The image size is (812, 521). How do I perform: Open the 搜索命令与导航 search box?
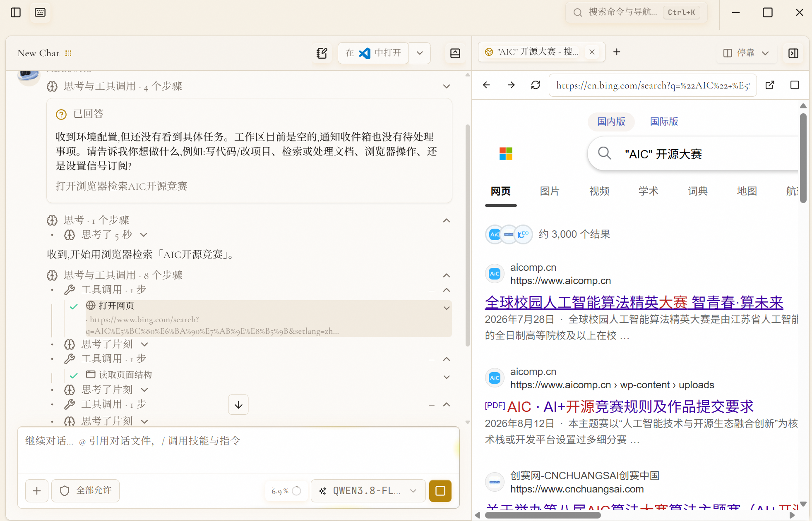click(637, 12)
